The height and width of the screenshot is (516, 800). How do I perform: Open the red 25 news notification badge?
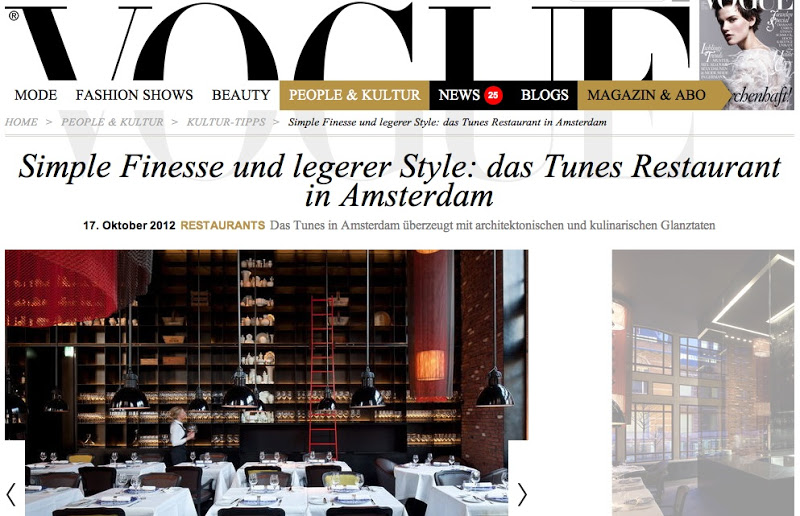[x=493, y=95]
